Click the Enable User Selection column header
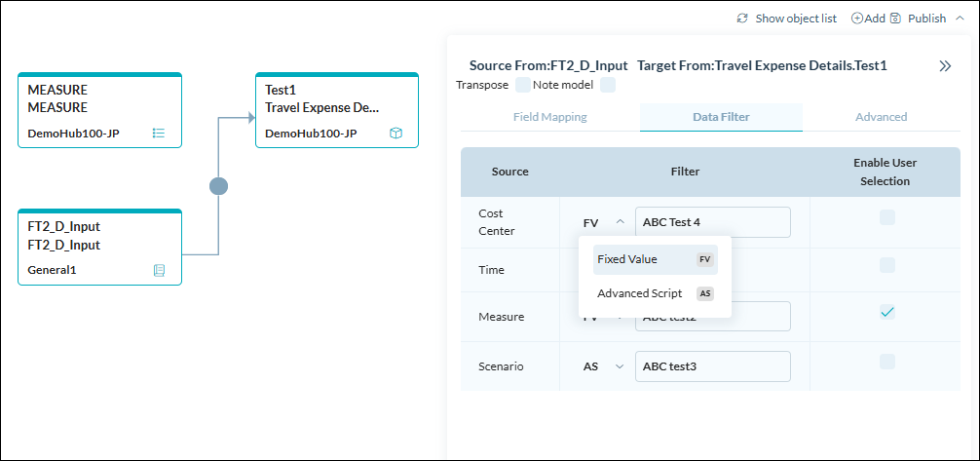 [885, 172]
